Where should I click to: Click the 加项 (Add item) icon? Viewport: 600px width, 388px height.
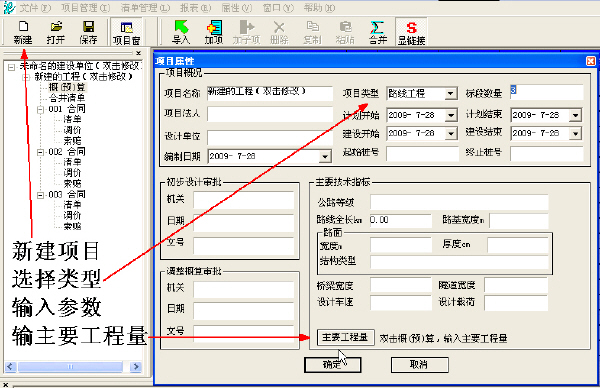[214, 32]
